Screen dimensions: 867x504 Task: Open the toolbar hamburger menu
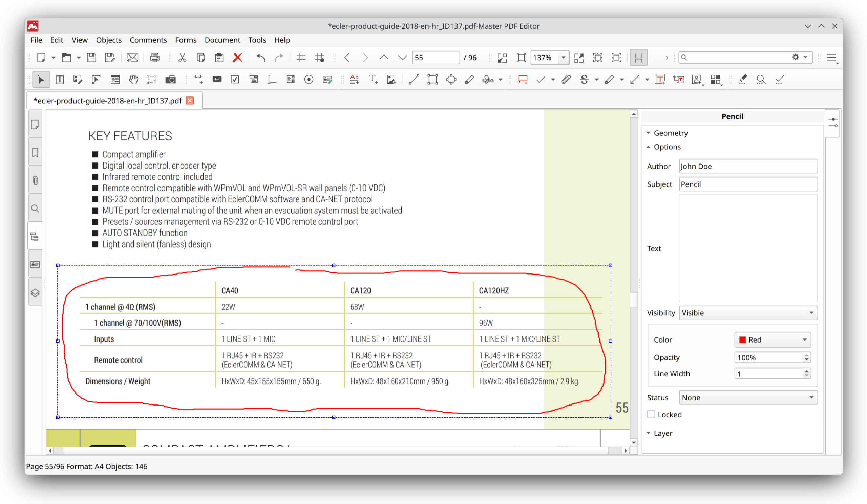831,58
